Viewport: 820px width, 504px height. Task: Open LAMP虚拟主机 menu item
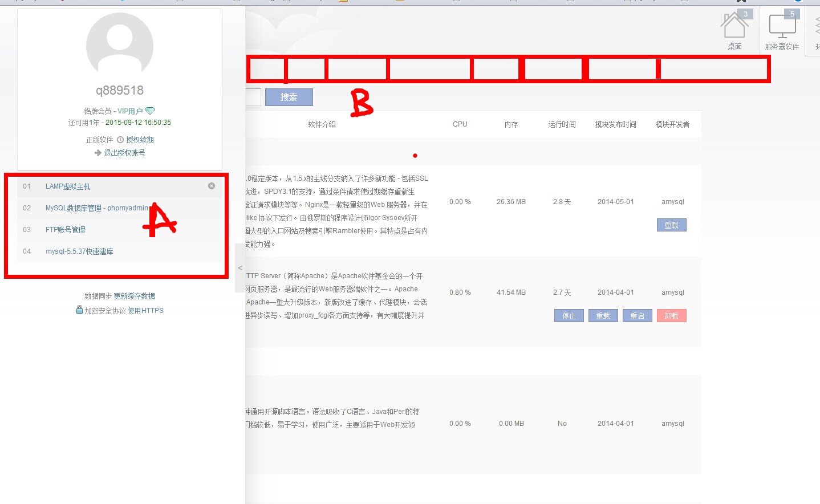pos(68,186)
